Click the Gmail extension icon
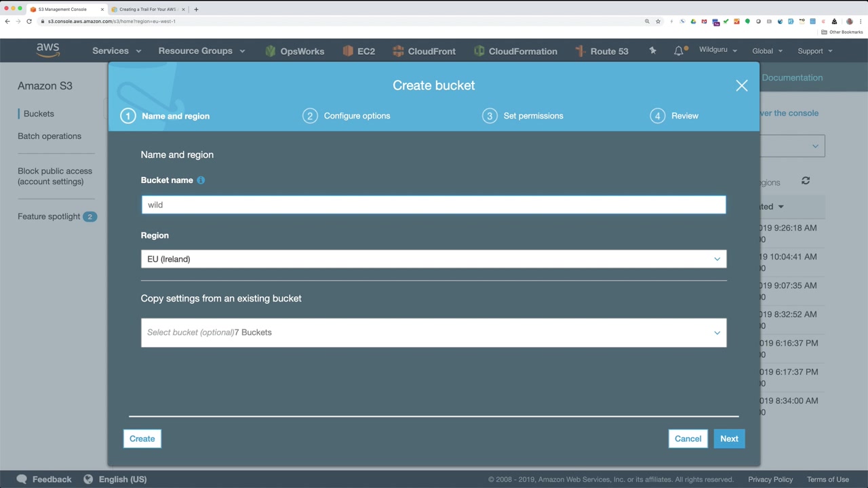 click(x=704, y=21)
